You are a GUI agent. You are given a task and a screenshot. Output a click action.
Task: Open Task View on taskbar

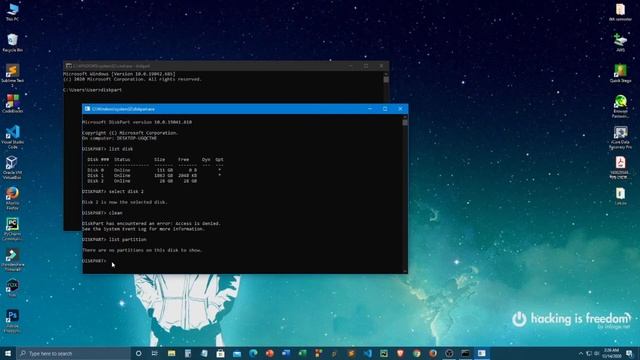click(x=155, y=353)
